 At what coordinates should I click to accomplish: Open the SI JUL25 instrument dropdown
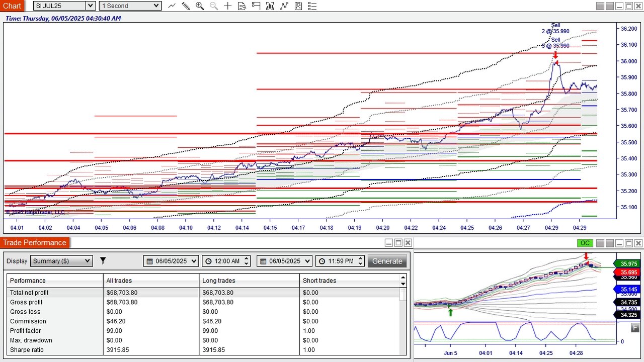90,6
